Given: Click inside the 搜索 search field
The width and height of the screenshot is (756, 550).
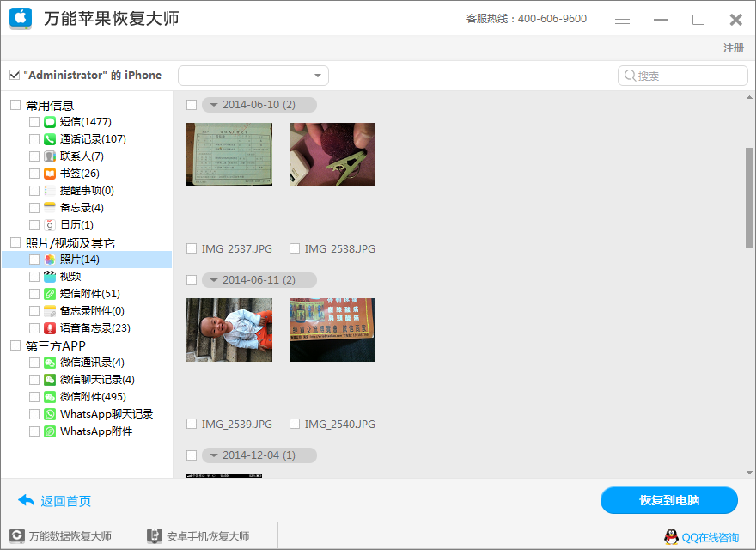Looking at the screenshot, I should click(683, 76).
